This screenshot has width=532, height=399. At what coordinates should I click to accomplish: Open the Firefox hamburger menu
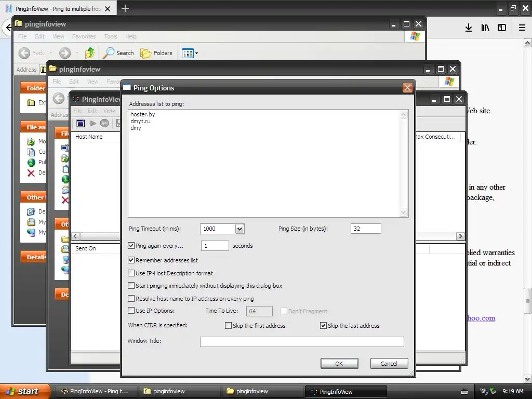pyautogui.click(x=522, y=28)
